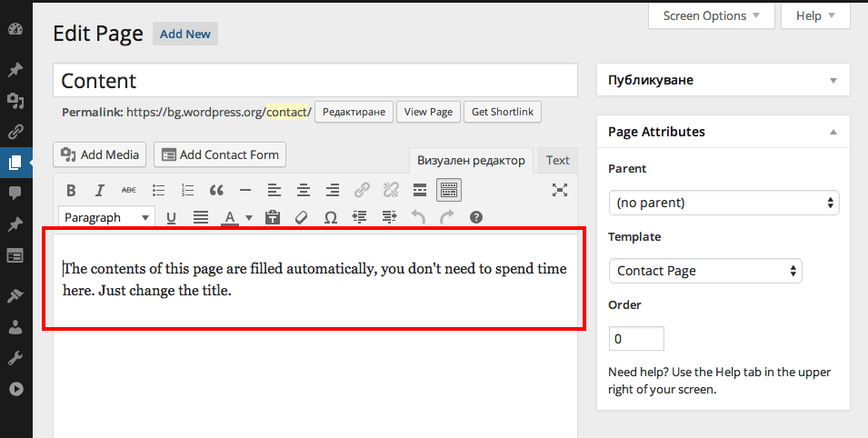Click the Add Media button
This screenshot has height=438, width=868.
pos(100,154)
